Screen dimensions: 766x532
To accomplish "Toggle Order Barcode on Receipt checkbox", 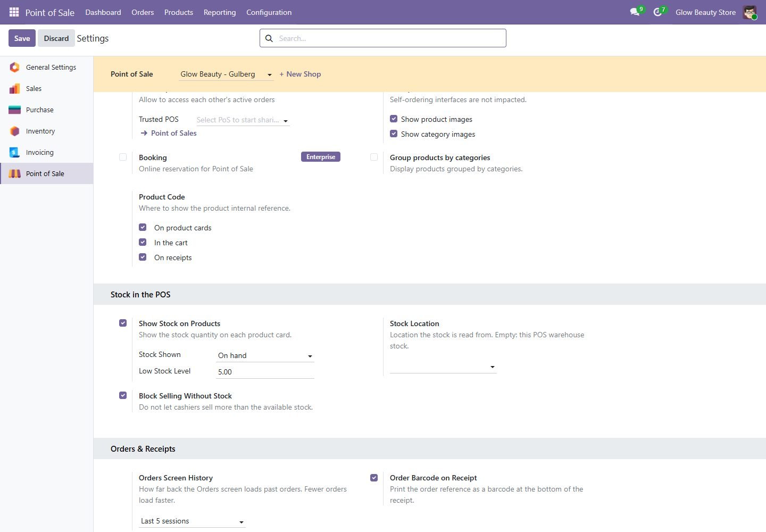I will point(374,478).
